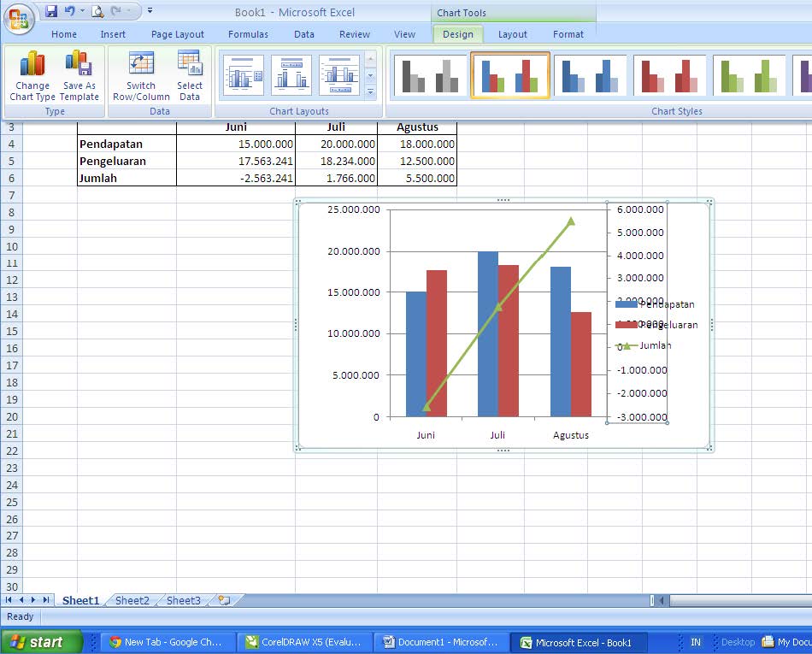Click the Redo arrow icon
This screenshot has height=654, width=812.
tap(116, 11)
